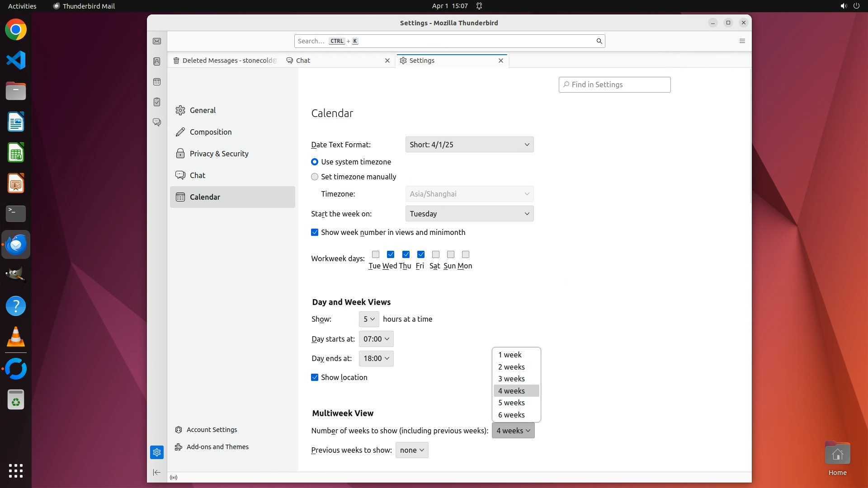Open the Calendar space icon in sidebar
The width and height of the screenshot is (868, 488).
pyautogui.click(x=157, y=82)
